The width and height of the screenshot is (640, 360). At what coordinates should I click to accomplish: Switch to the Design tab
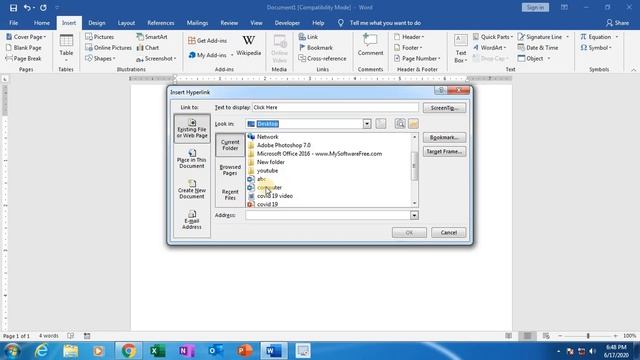coord(97,23)
